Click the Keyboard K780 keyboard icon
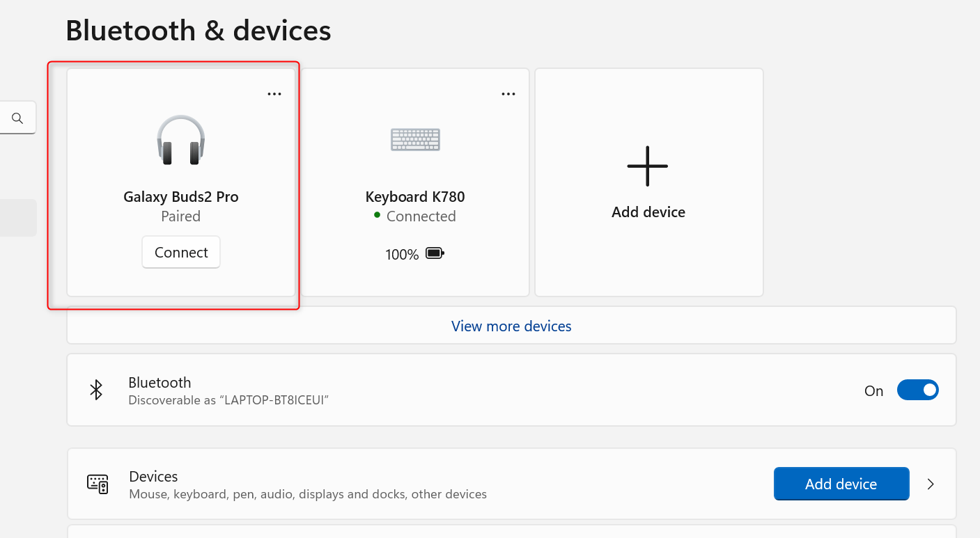The height and width of the screenshot is (538, 980). pyautogui.click(x=415, y=139)
